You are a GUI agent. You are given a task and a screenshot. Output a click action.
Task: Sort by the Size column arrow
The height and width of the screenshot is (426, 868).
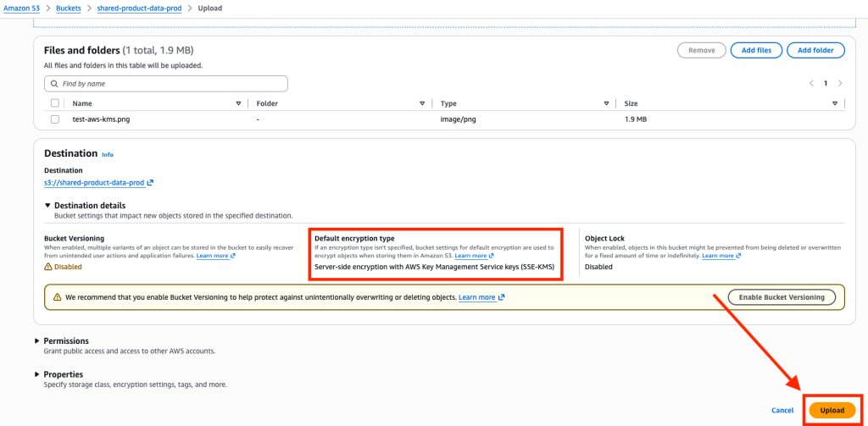835,103
